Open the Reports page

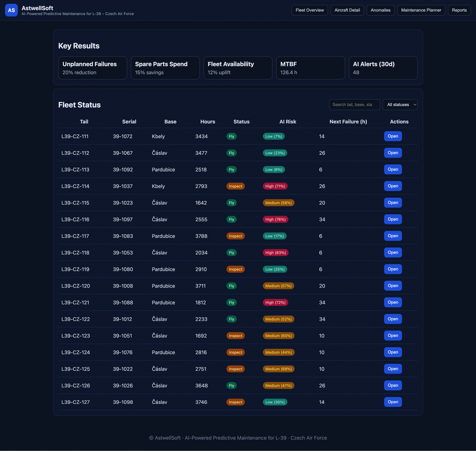[x=459, y=10]
